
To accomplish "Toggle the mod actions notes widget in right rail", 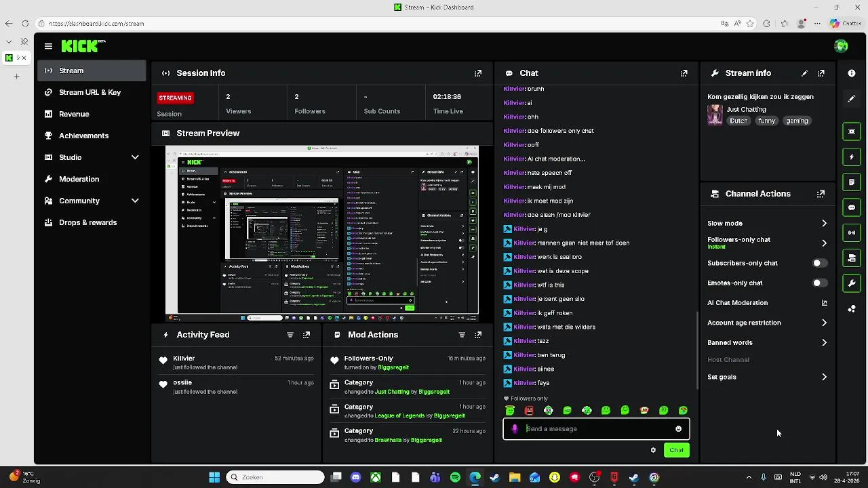I will pyautogui.click(x=852, y=182).
